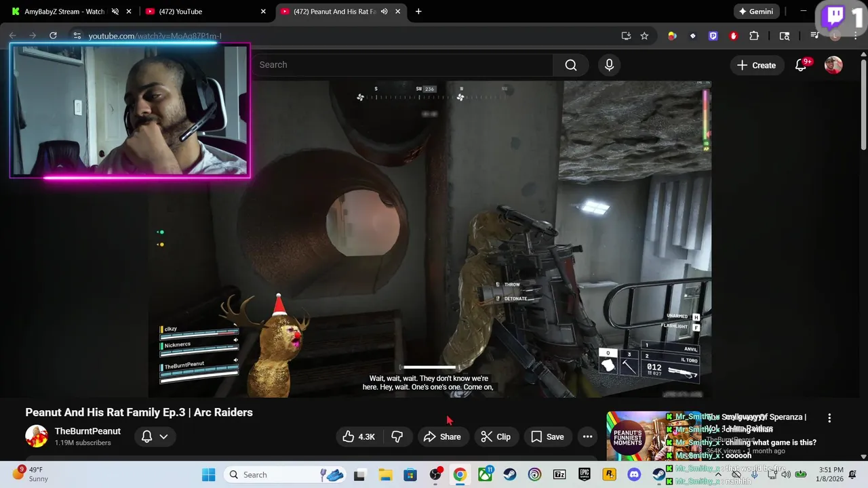Unmute the AmyBabyZ Stream tab speaker icon
Screen dimensions: 868x488
(115, 12)
